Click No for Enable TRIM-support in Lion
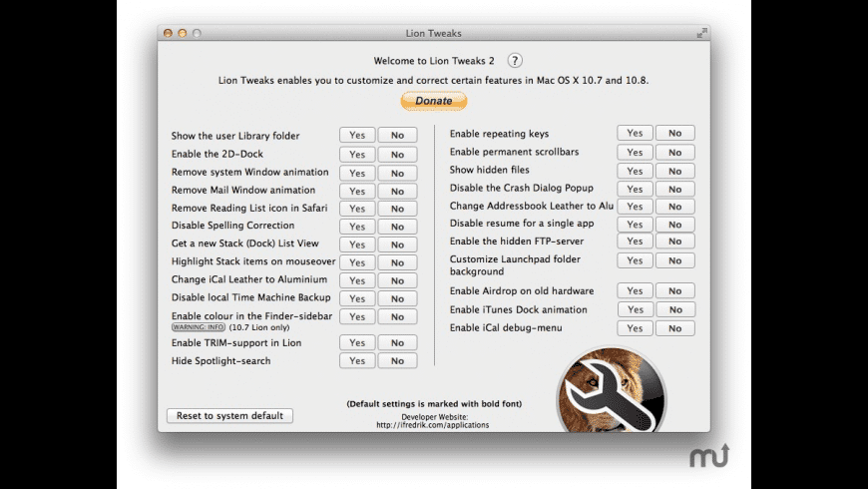The width and height of the screenshot is (868, 489). point(397,342)
